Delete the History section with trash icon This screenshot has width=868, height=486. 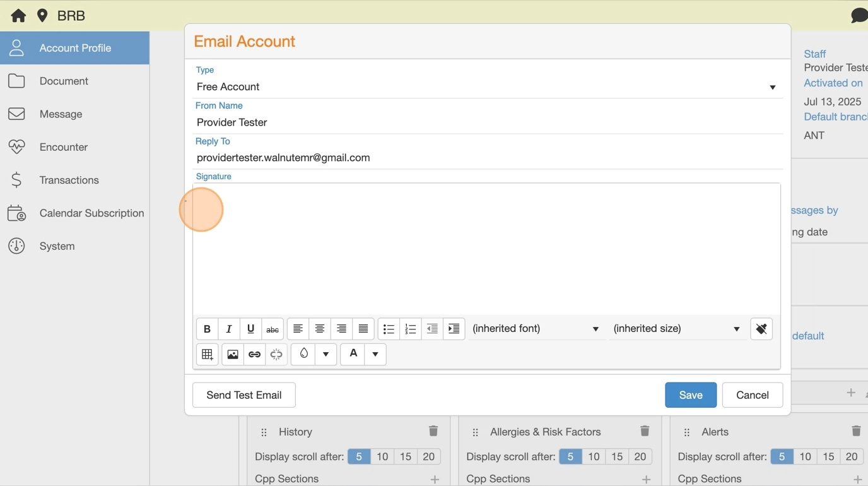point(433,431)
